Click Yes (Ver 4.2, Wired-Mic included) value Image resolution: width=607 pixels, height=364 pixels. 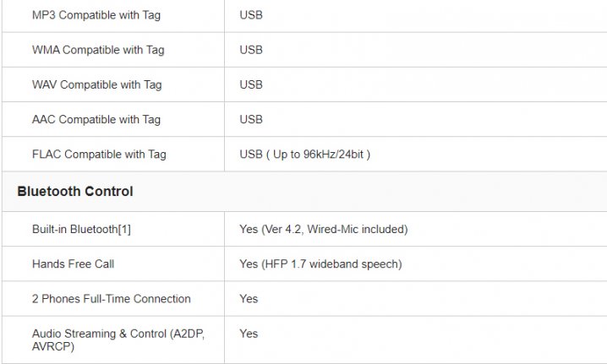pyautogui.click(x=323, y=229)
